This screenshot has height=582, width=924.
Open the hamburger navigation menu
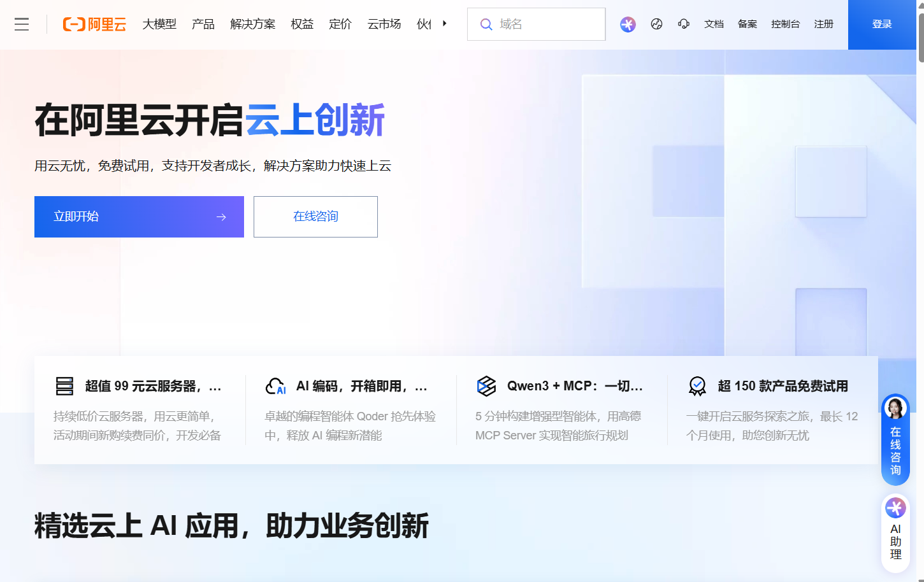point(21,24)
